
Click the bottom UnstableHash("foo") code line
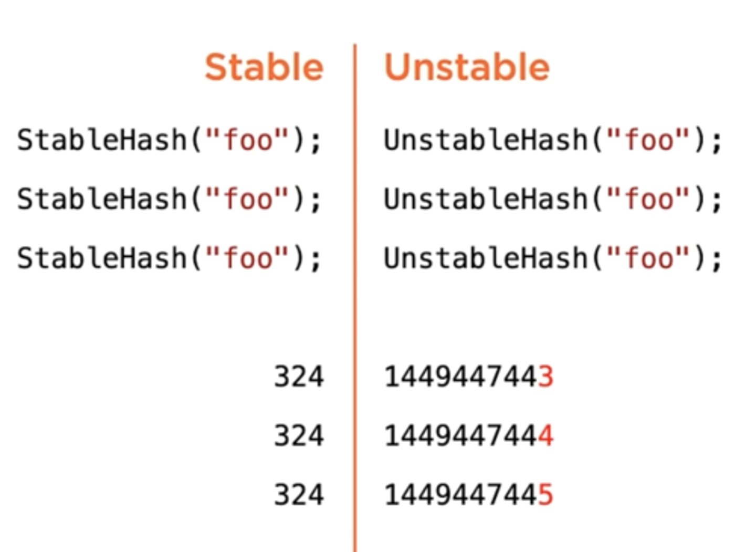coord(553,258)
